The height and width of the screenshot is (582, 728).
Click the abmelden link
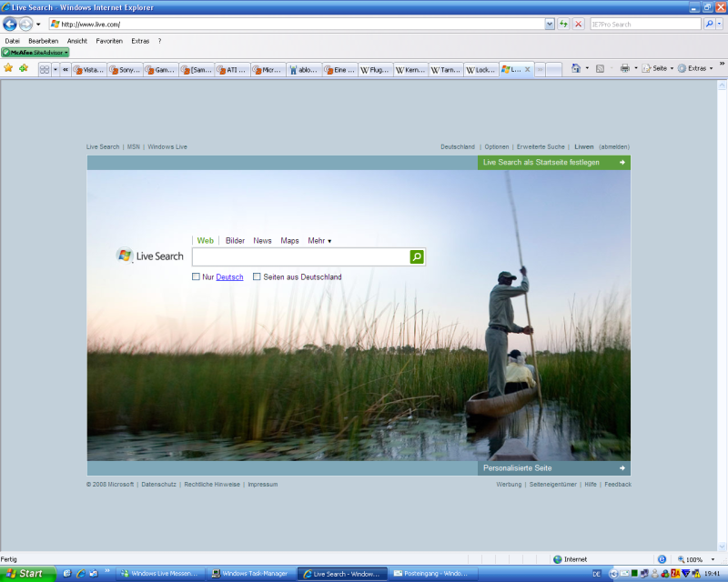[614, 146]
